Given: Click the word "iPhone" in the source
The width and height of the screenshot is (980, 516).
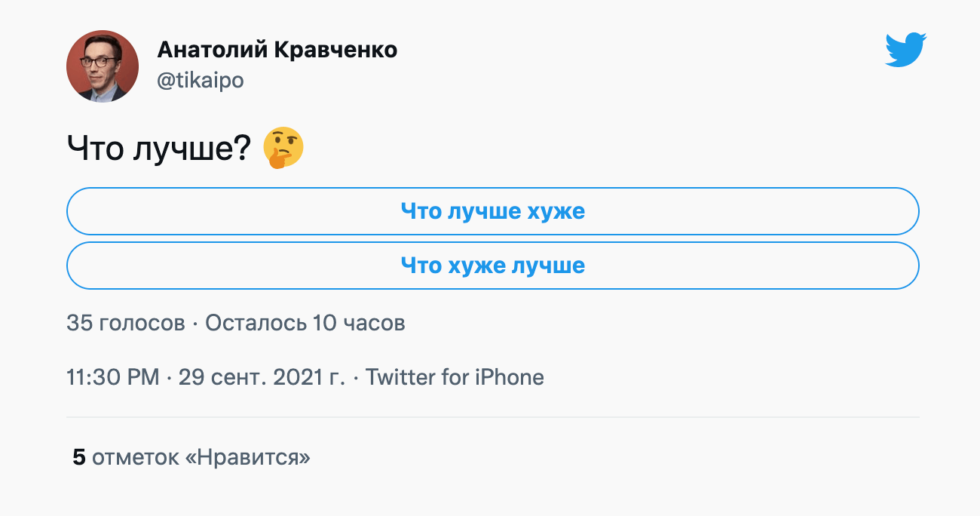Looking at the screenshot, I should pos(509,377).
